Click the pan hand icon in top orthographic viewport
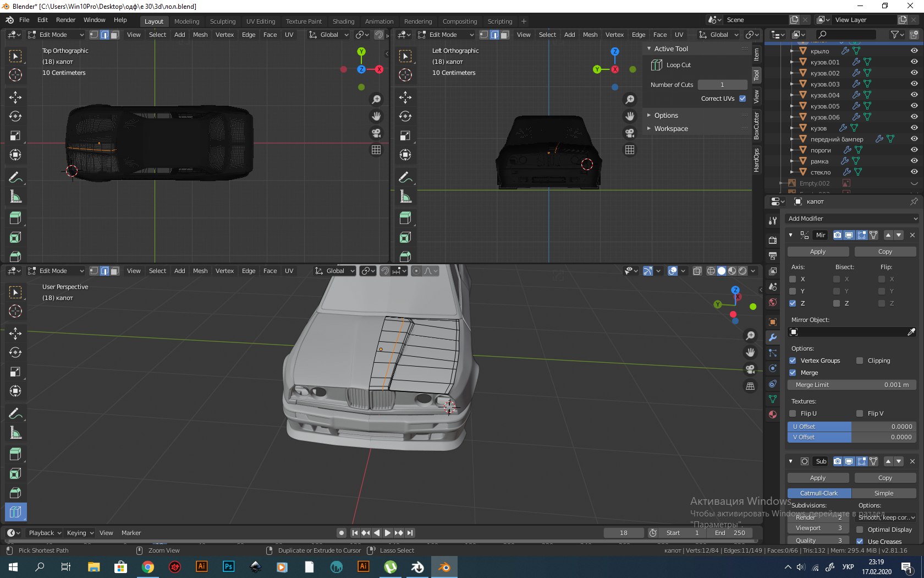The width and height of the screenshot is (924, 578). (x=376, y=116)
